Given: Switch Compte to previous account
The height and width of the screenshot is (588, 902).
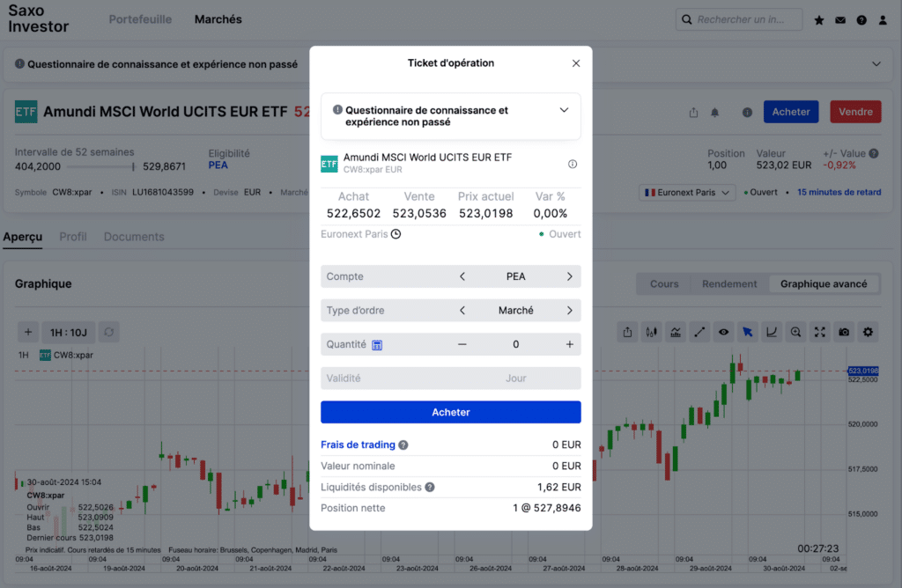Looking at the screenshot, I should [x=462, y=276].
